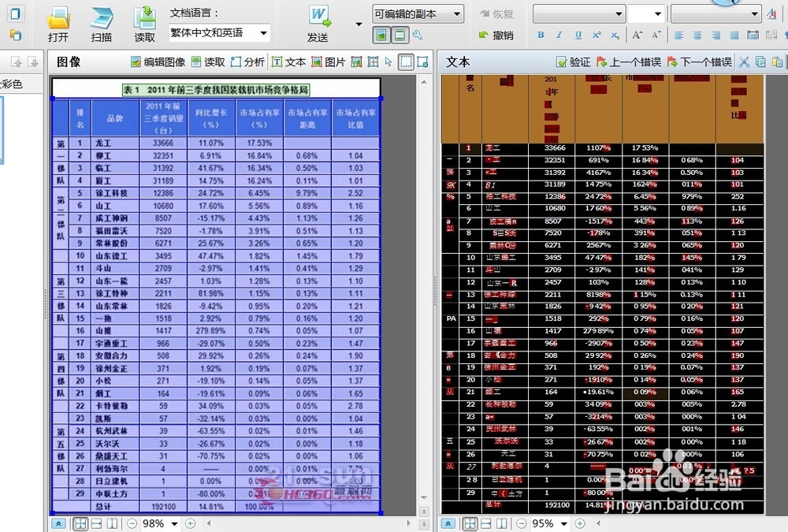The image size is (788, 532).
Task: Go to 上一个错误 previous error
Action: click(x=629, y=61)
